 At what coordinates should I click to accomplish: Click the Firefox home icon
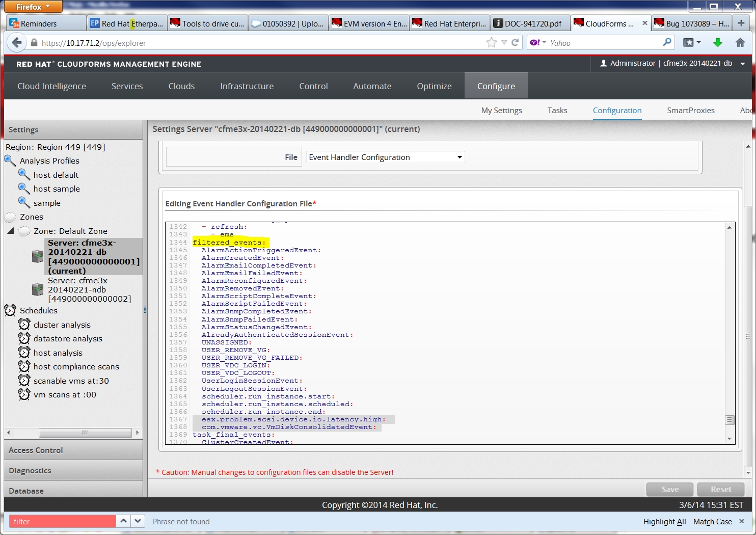click(740, 43)
